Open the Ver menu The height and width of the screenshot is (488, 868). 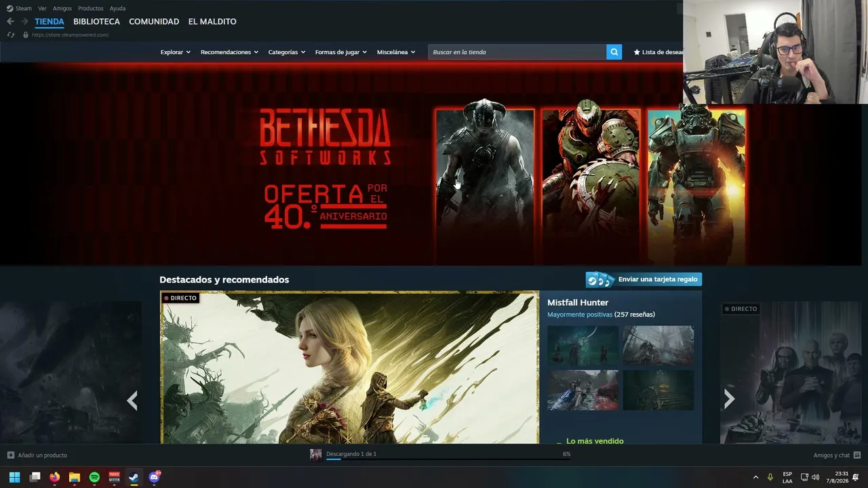pos(42,8)
